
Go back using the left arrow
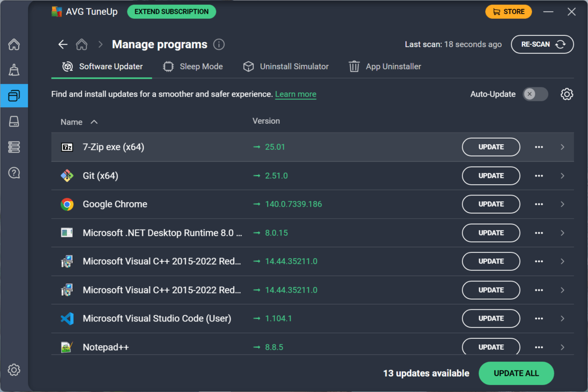click(x=63, y=44)
